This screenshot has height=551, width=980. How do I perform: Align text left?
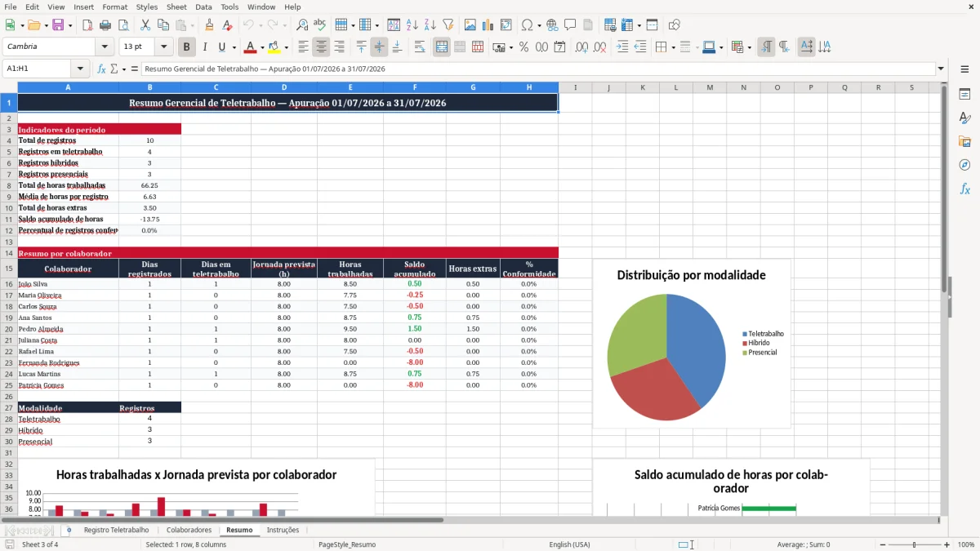[304, 47]
